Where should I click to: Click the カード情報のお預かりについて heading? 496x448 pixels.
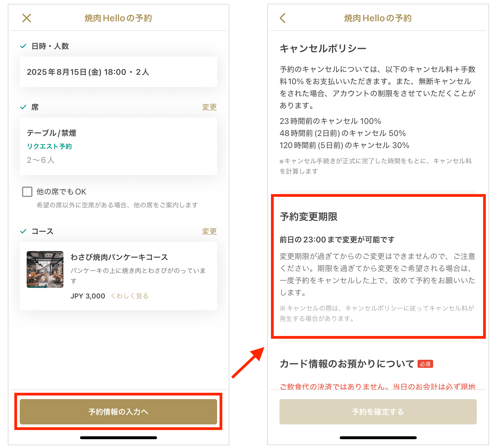[x=347, y=364]
